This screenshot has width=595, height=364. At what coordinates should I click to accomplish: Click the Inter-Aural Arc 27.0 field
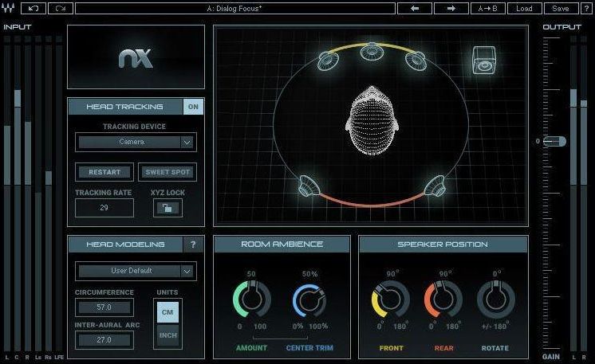click(x=104, y=340)
